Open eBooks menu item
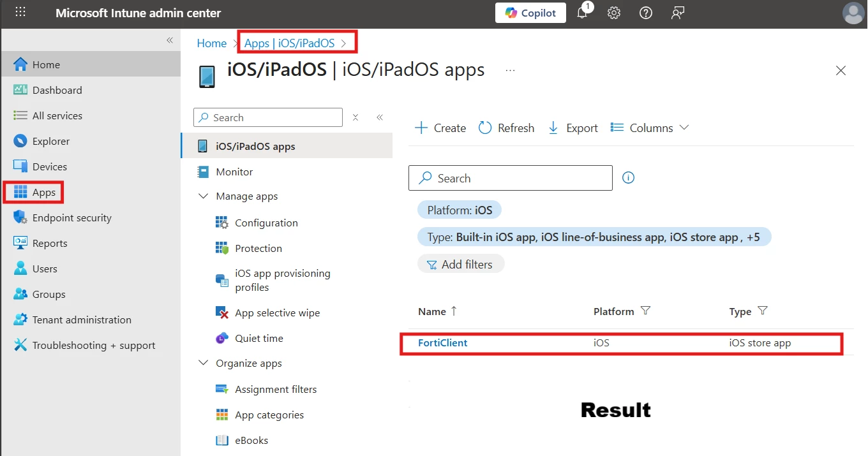This screenshot has width=868, height=456. click(251, 440)
